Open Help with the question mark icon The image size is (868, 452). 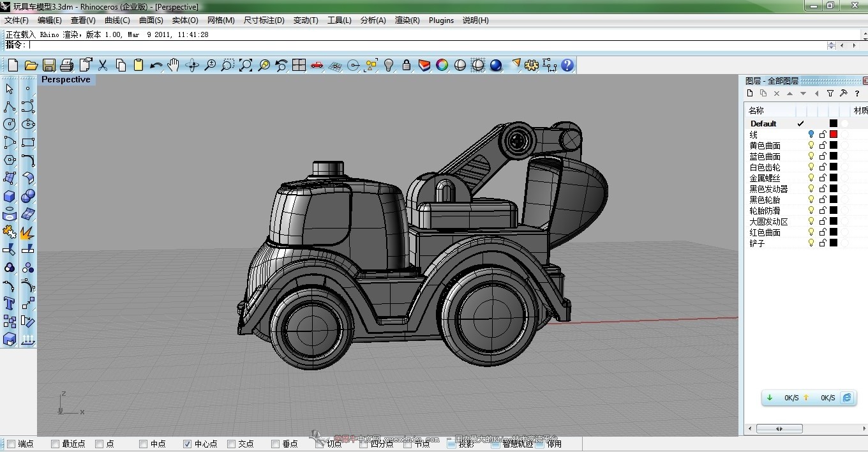[567, 65]
